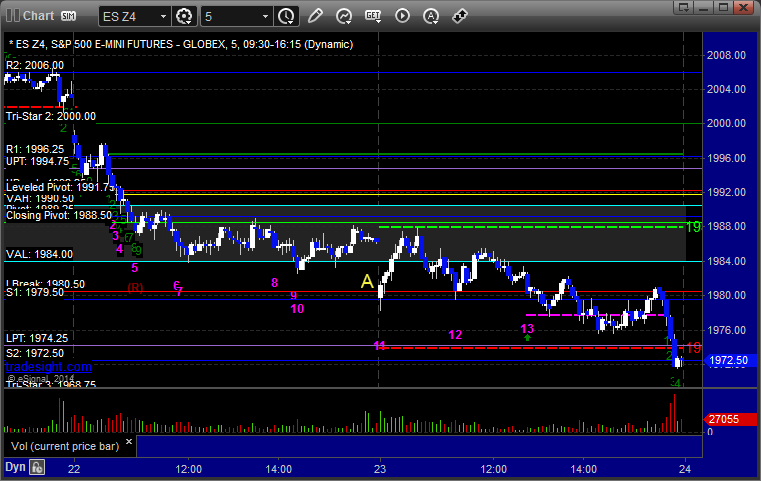The image size is (761, 481).
Task: Click the red (R) chart marker
Action: [x=135, y=287]
